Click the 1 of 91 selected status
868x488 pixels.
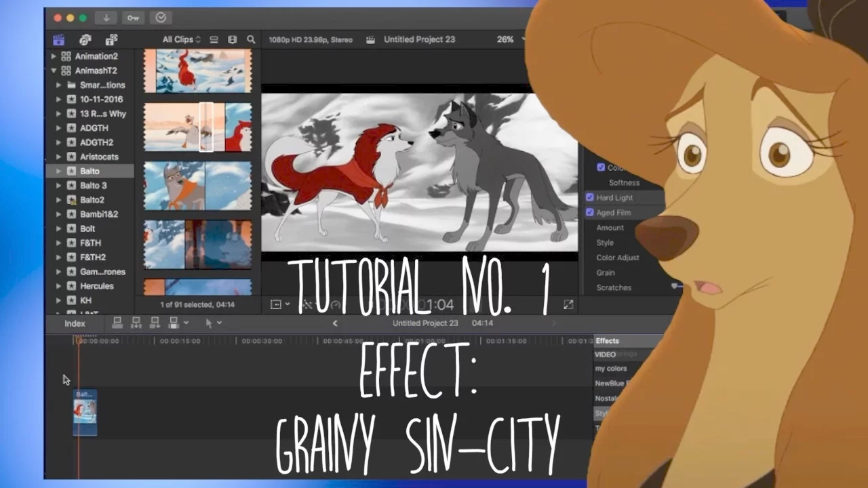(197, 304)
